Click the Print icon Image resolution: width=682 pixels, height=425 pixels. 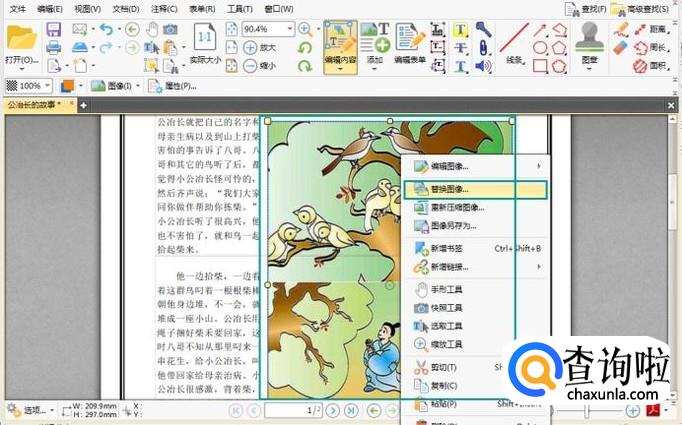click(x=53, y=47)
